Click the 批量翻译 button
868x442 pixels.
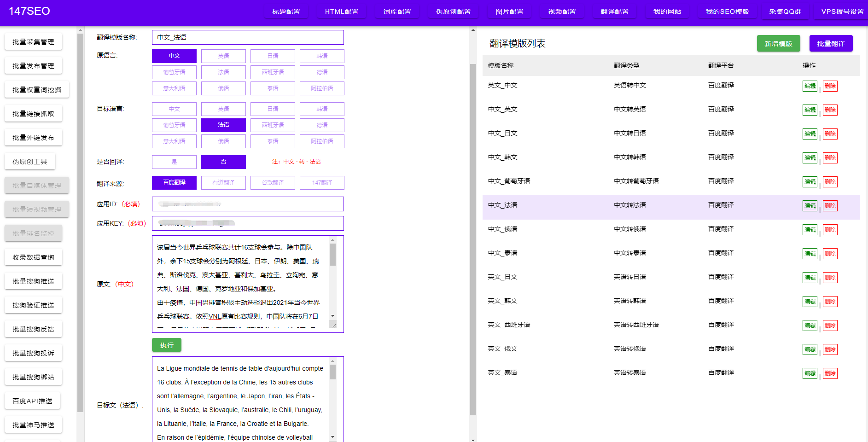(x=831, y=43)
